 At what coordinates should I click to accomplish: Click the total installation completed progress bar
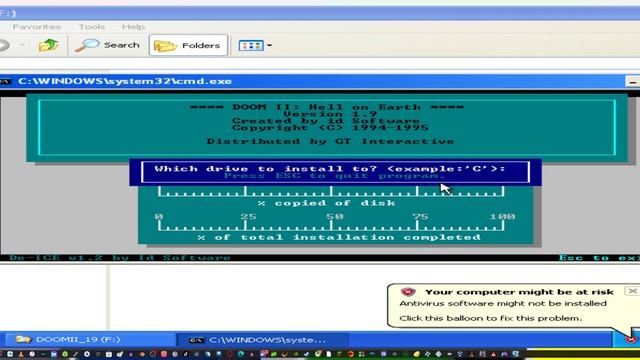click(331, 226)
